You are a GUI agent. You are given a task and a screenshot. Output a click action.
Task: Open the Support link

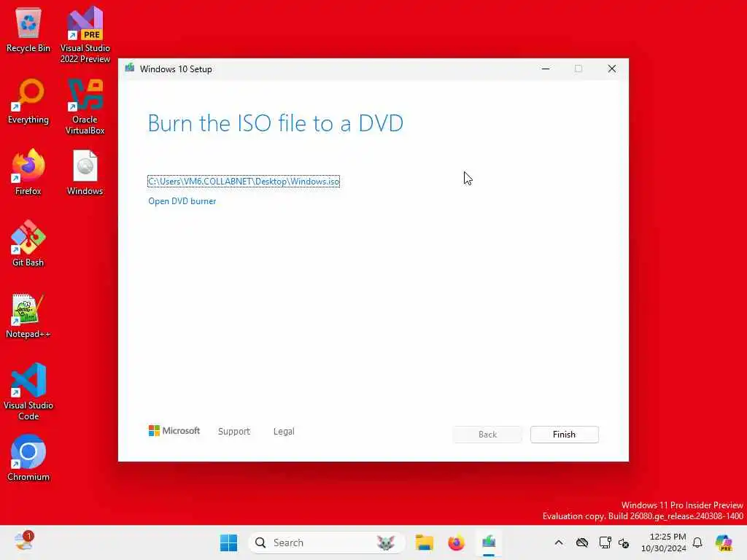234,431
